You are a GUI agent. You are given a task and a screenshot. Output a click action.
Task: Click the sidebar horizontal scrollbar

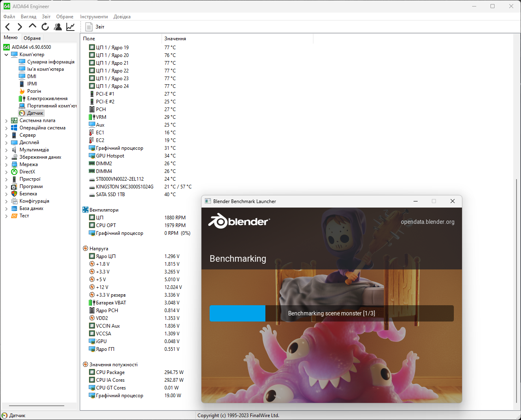point(36,406)
